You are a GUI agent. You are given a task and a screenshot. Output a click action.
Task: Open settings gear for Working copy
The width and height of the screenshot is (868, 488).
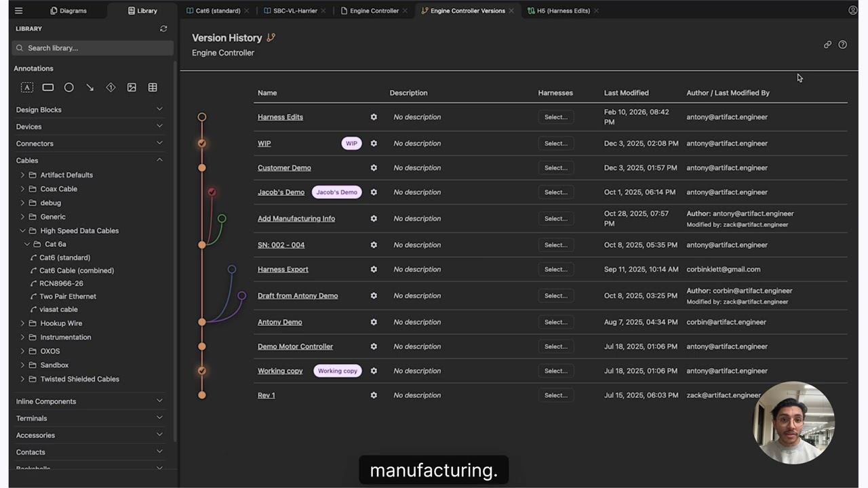point(374,371)
